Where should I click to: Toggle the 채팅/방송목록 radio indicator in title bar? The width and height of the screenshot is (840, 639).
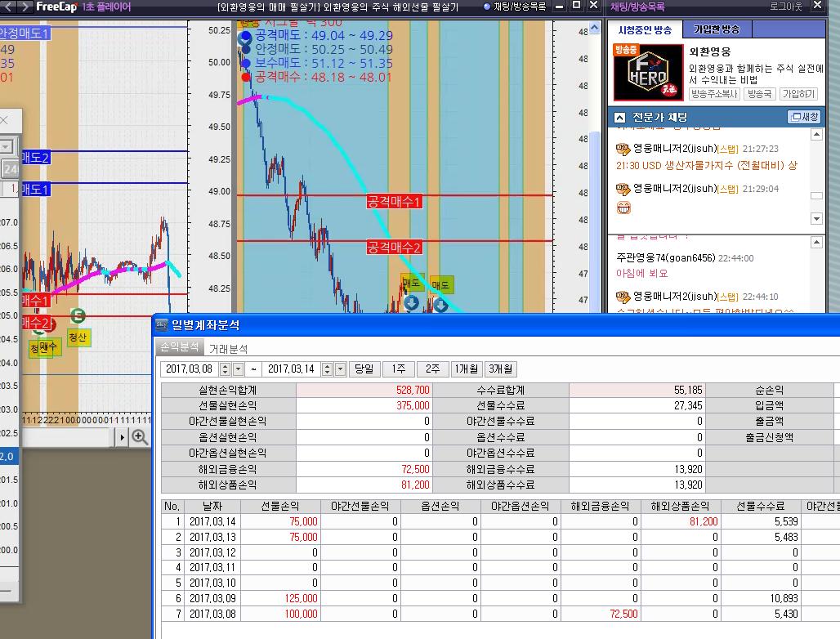[487, 7]
